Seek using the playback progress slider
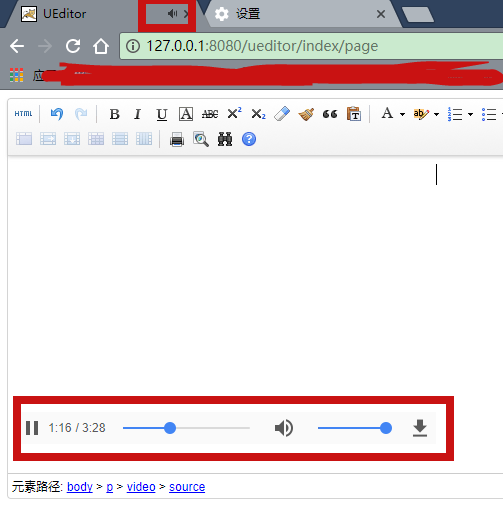 tap(186, 428)
